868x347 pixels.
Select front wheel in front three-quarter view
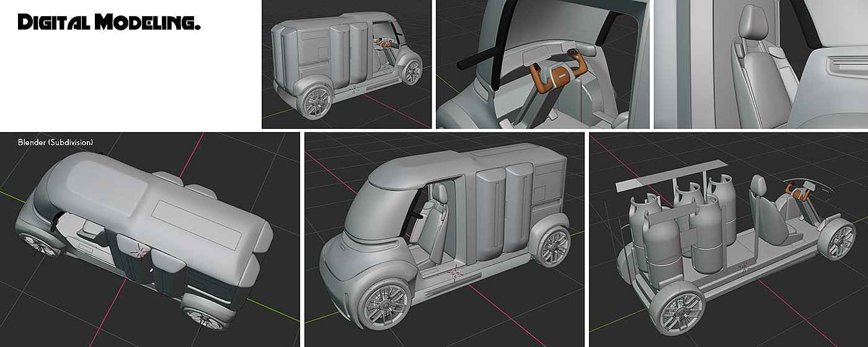(387, 305)
